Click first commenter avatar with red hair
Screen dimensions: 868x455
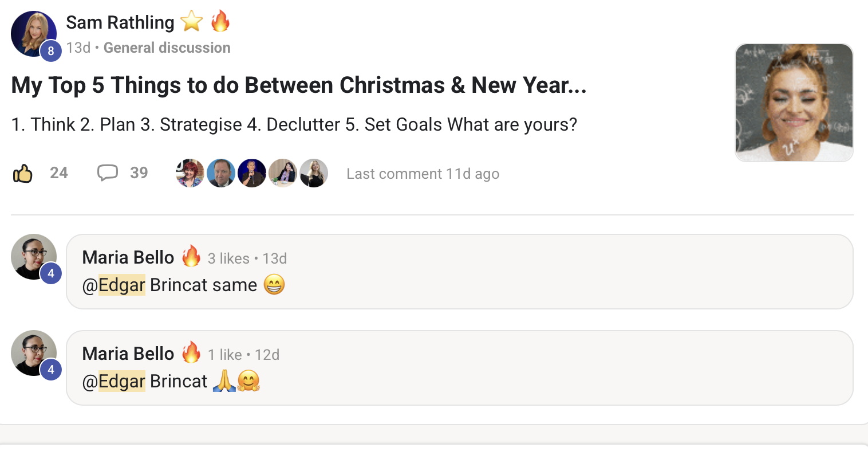[x=190, y=173]
